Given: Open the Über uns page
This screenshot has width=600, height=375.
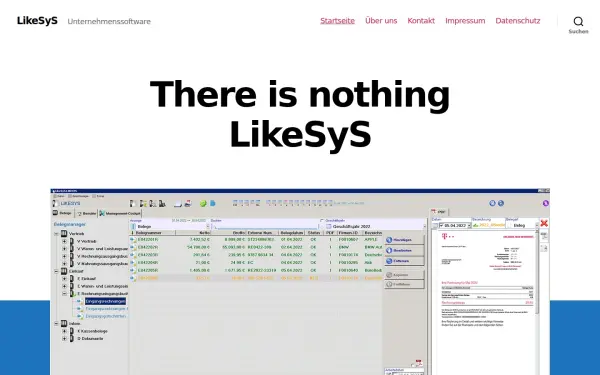Looking at the screenshot, I should point(381,21).
